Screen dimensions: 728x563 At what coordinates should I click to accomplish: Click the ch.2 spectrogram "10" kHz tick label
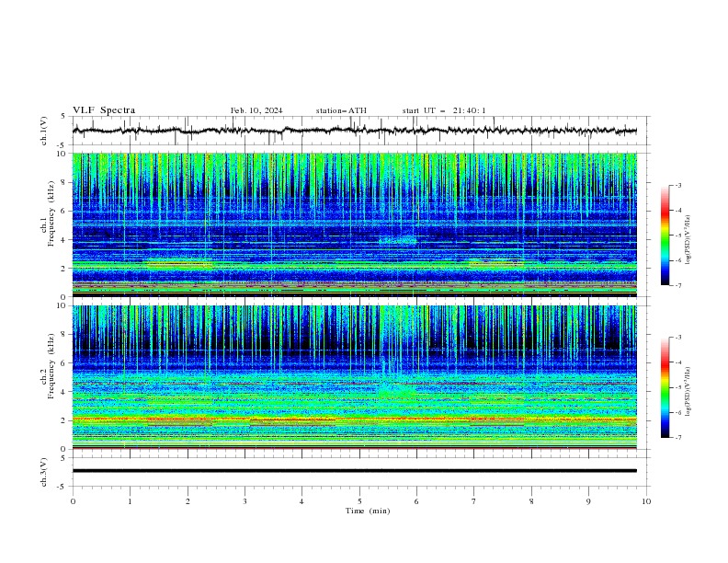click(x=63, y=305)
